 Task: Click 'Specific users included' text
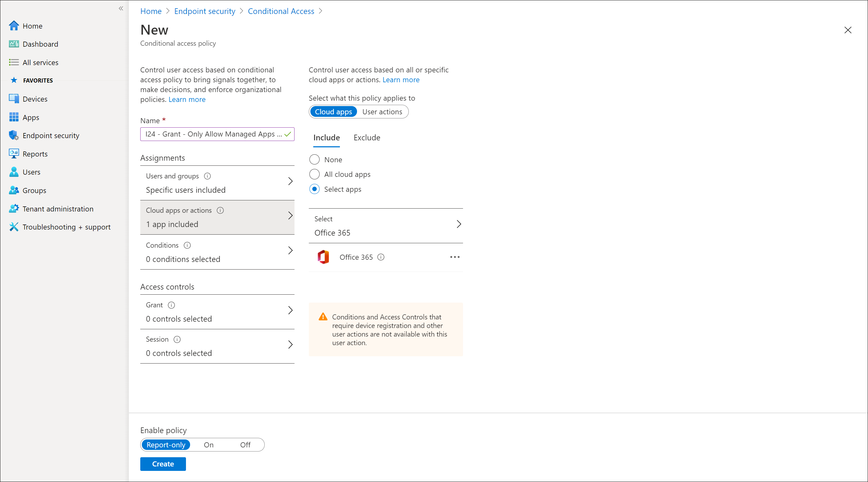(x=186, y=190)
